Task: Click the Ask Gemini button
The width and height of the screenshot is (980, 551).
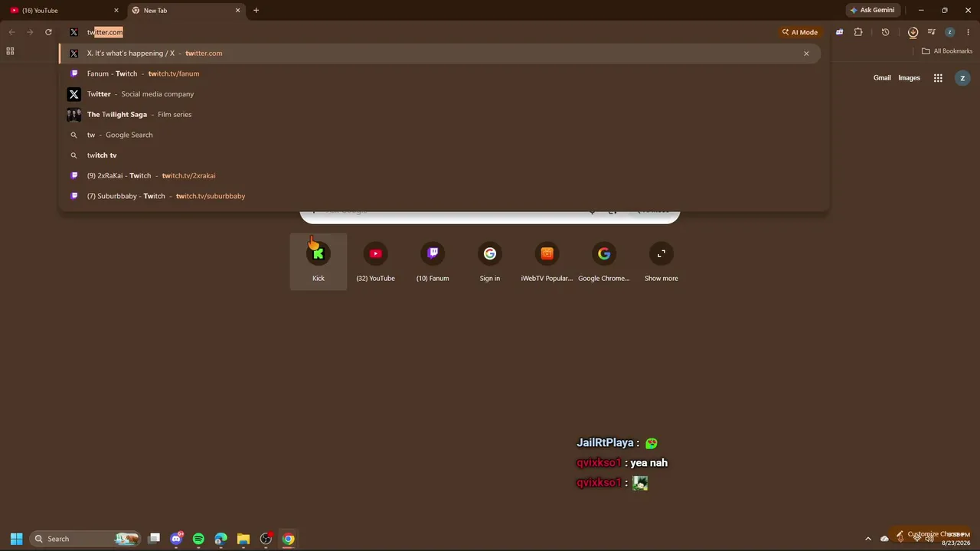Action: click(x=872, y=11)
